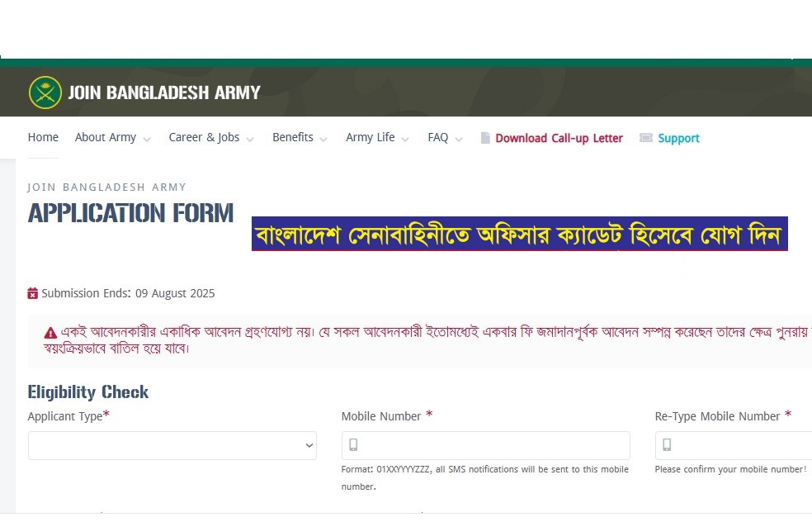Expand the Career & Jobs menu chevron
This screenshot has height=522, width=812.
pyautogui.click(x=250, y=140)
